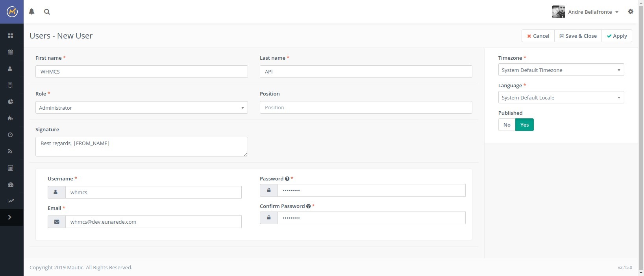Set Published toggle to No
644x276 pixels.
pyautogui.click(x=507, y=125)
